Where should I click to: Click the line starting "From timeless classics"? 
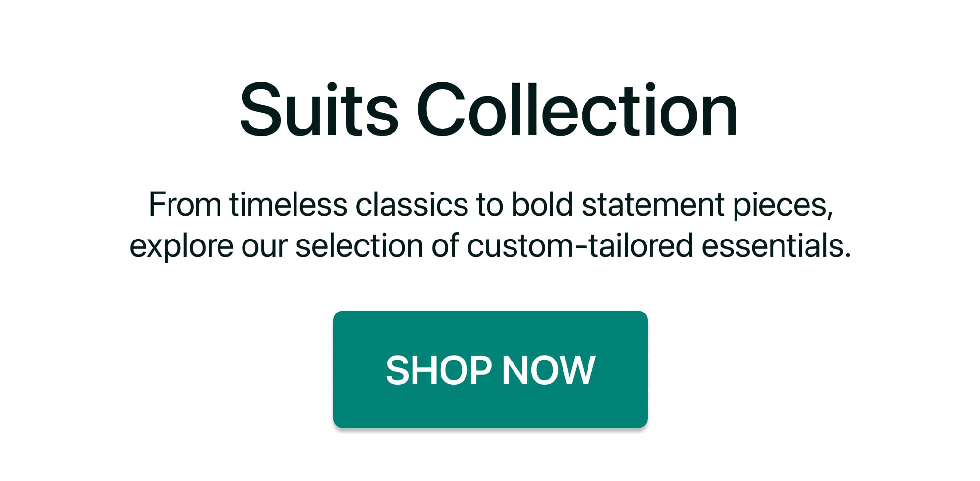[490, 204]
